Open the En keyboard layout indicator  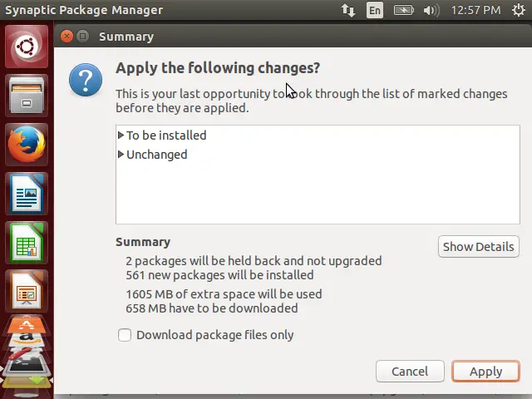[x=375, y=10]
